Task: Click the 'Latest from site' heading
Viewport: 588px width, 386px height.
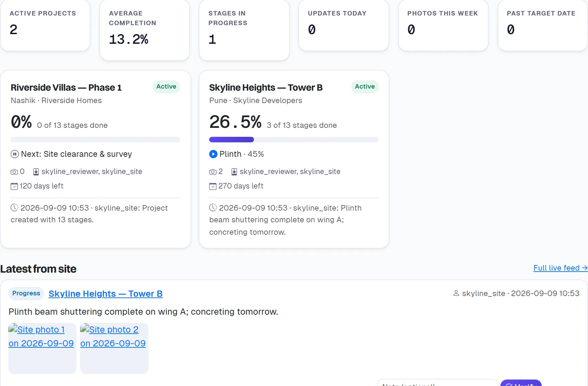Action: click(38, 269)
